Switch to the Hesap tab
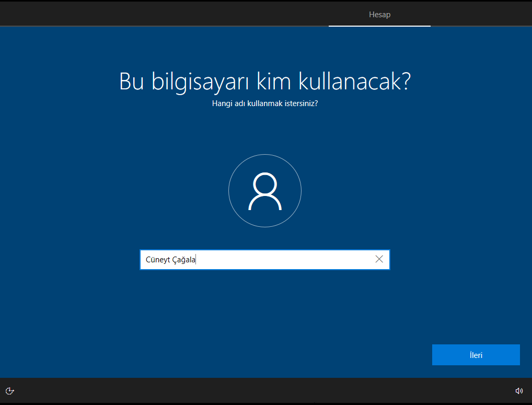The height and width of the screenshot is (405, 532). [x=379, y=15]
